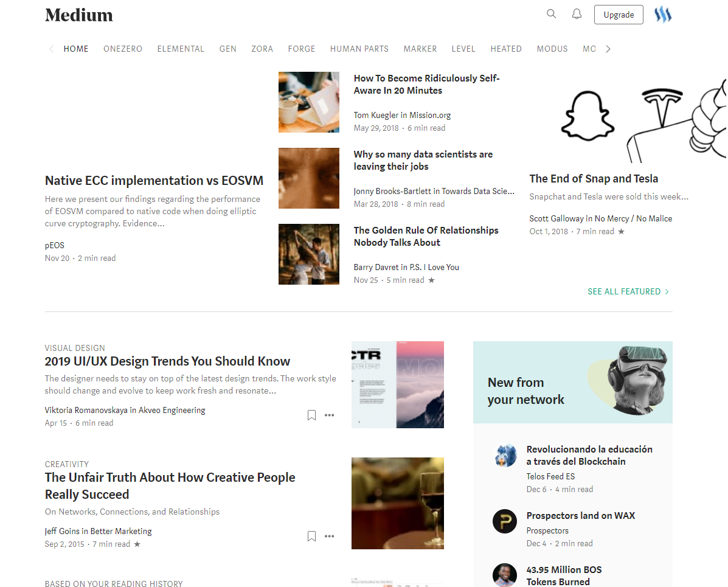This screenshot has height=587, width=728.
Task: Open the SEE ALL FEATURED link
Action: pyautogui.click(x=628, y=291)
